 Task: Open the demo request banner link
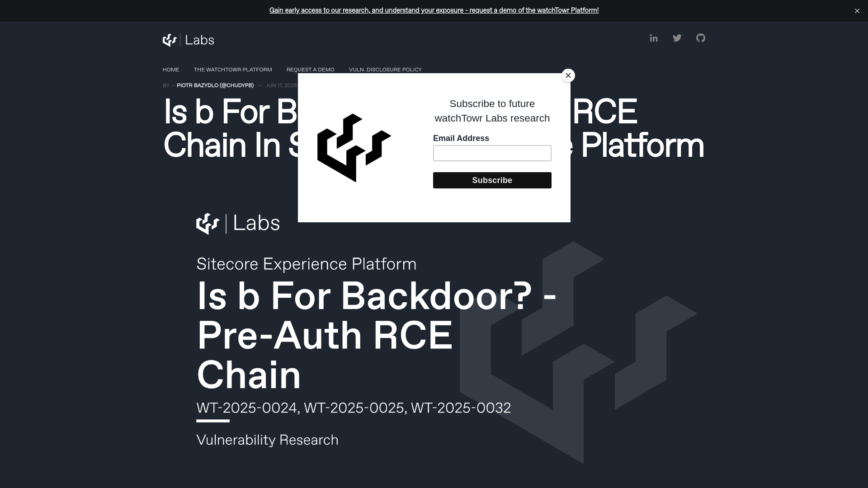click(x=434, y=10)
